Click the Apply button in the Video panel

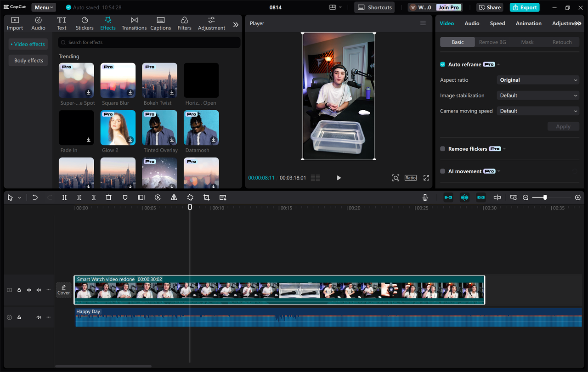[563, 126]
